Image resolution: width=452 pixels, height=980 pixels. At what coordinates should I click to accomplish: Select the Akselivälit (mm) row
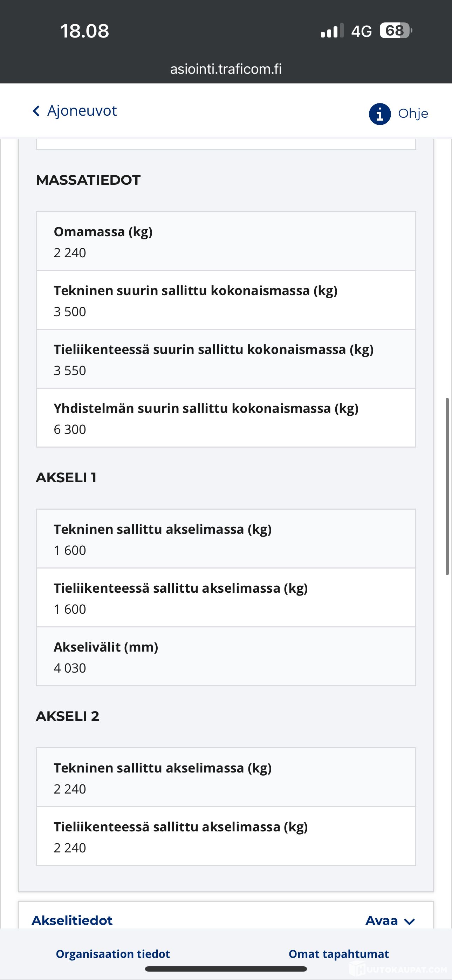pos(226,656)
